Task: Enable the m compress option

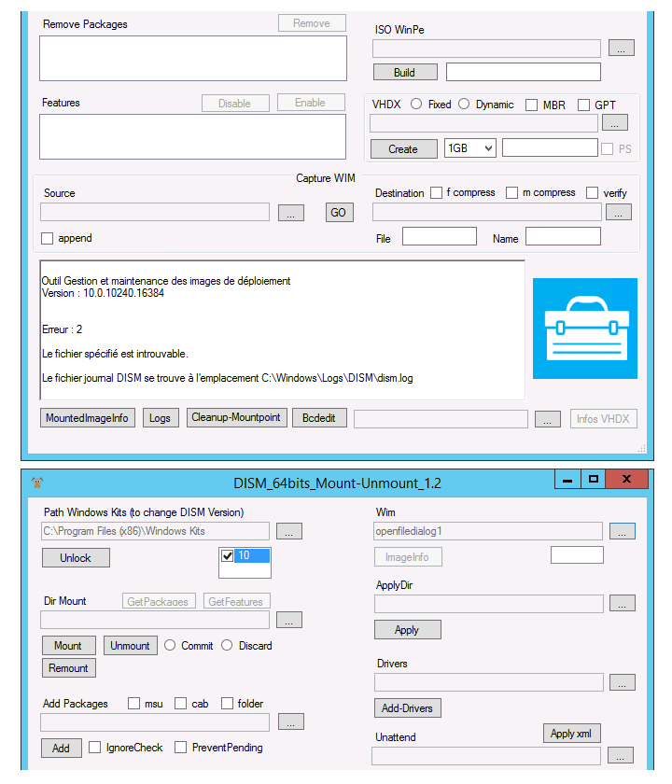Action: point(511,193)
